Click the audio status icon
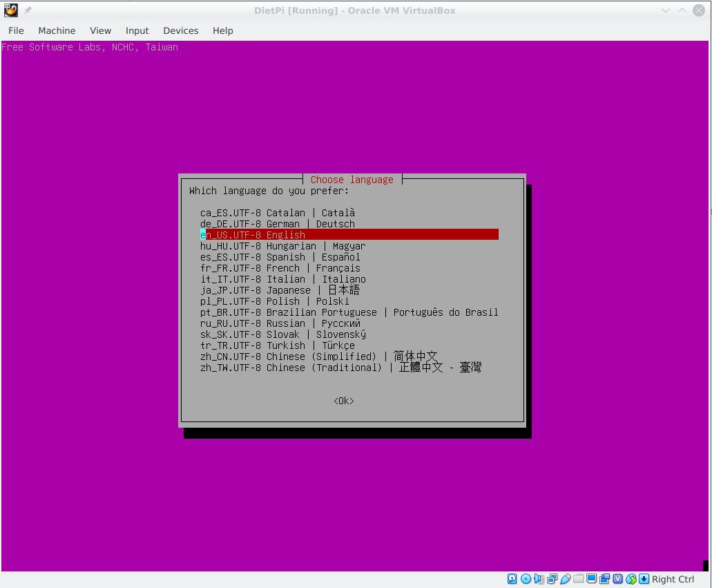This screenshot has height=588, width=712. pyautogui.click(x=539, y=578)
